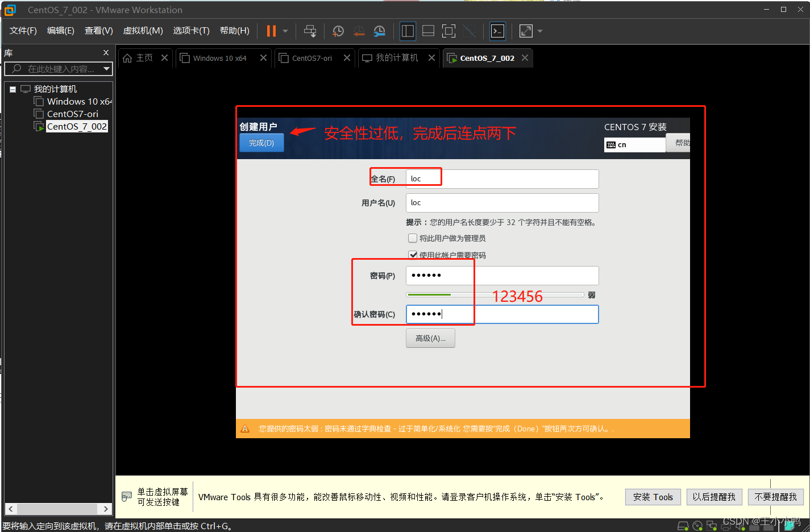Click the 确认密码(C) confirm password field
Image resolution: width=810 pixels, height=532 pixels.
point(502,314)
